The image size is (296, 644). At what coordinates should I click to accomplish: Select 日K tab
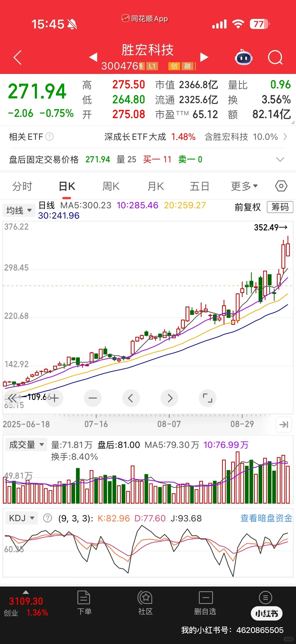pos(67,186)
